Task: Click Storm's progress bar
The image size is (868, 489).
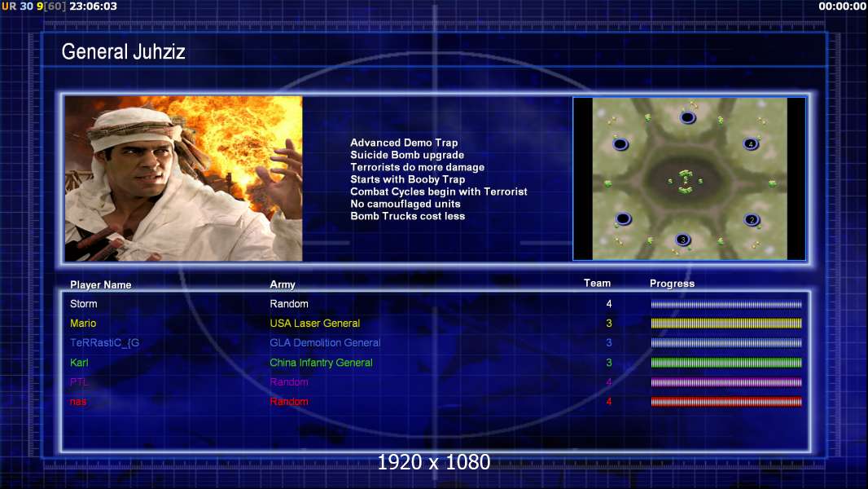Action: coord(726,304)
